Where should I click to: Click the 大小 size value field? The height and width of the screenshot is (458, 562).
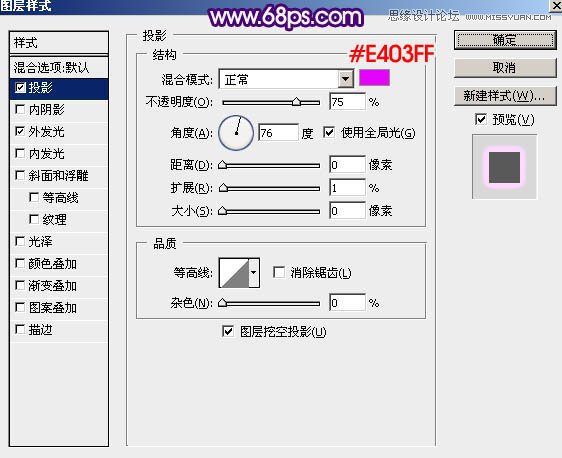[x=347, y=211]
